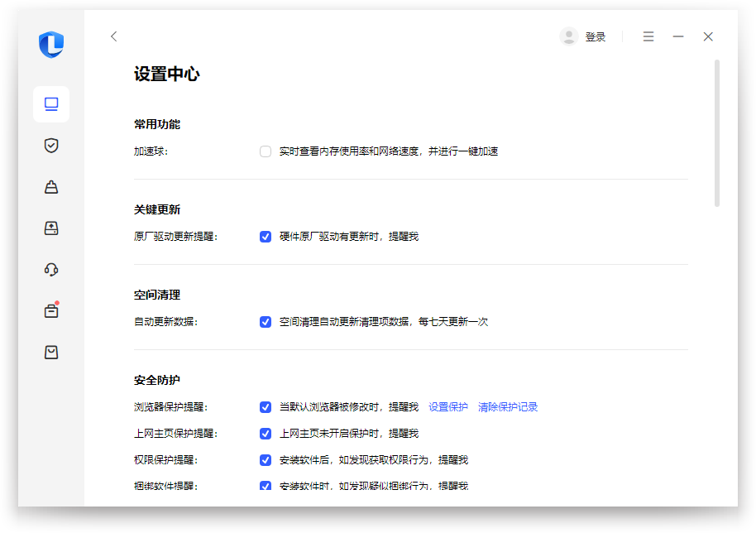The image size is (756, 533).
Task: Open the app store bag sidebar icon
Action: pos(51,353)
